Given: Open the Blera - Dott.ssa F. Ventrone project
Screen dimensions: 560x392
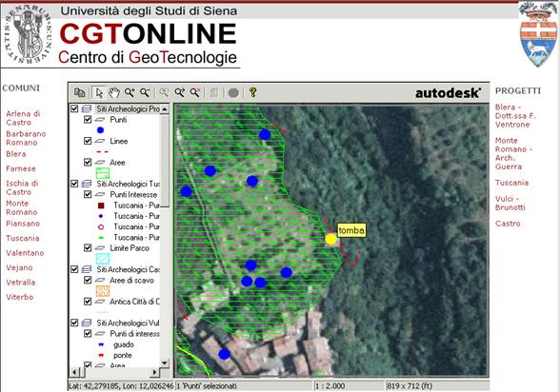Looking at the screenshot, I should 515,116.
